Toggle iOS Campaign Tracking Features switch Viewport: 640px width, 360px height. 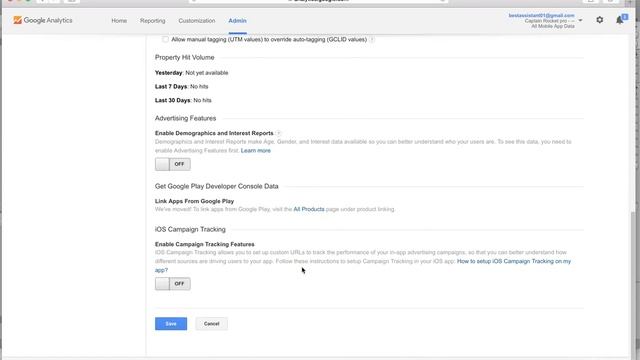tap(173, 284)
